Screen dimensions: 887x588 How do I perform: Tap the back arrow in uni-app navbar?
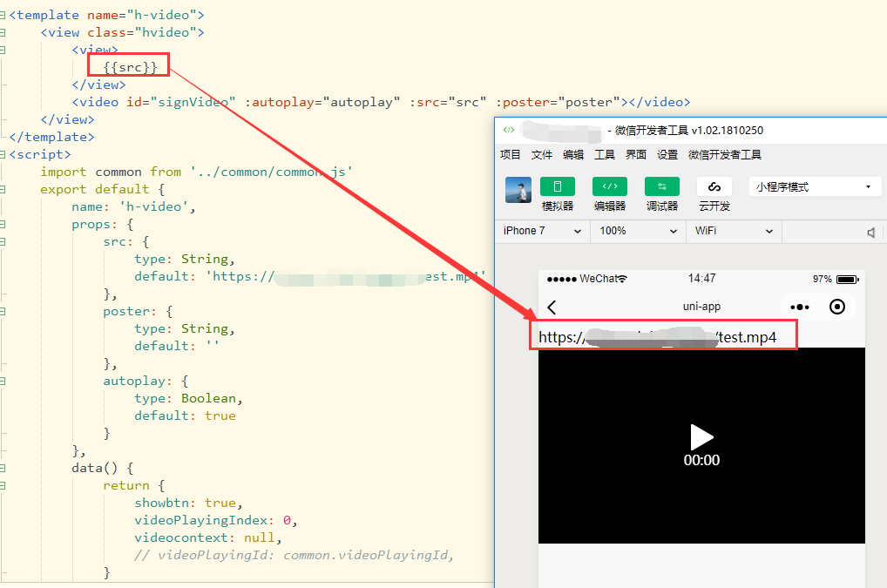[x=552, y=307]
